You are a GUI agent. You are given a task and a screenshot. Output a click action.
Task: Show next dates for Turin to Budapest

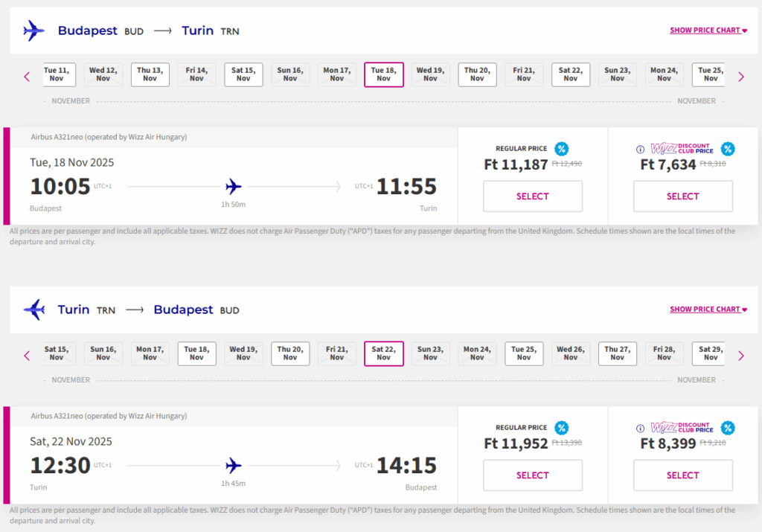coord(740,356)
